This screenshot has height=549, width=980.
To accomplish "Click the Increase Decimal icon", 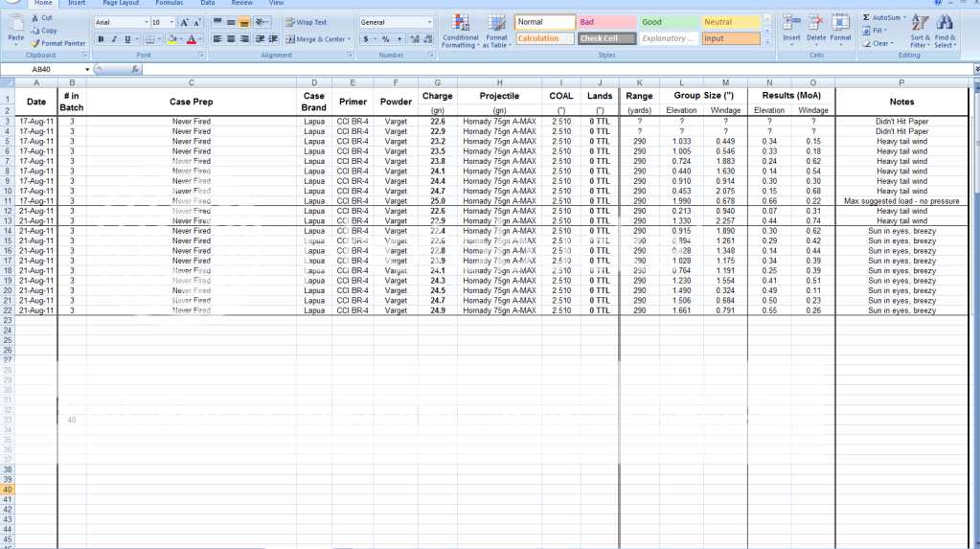I will click(x=415, y=39).
